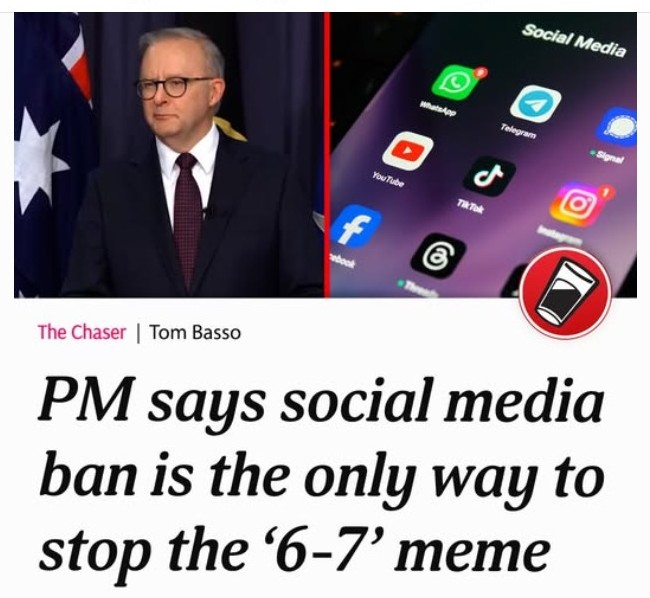This screenshot has width=650, height=598.
Task: Click the Social Media folder title text
Action: point(573,40)
